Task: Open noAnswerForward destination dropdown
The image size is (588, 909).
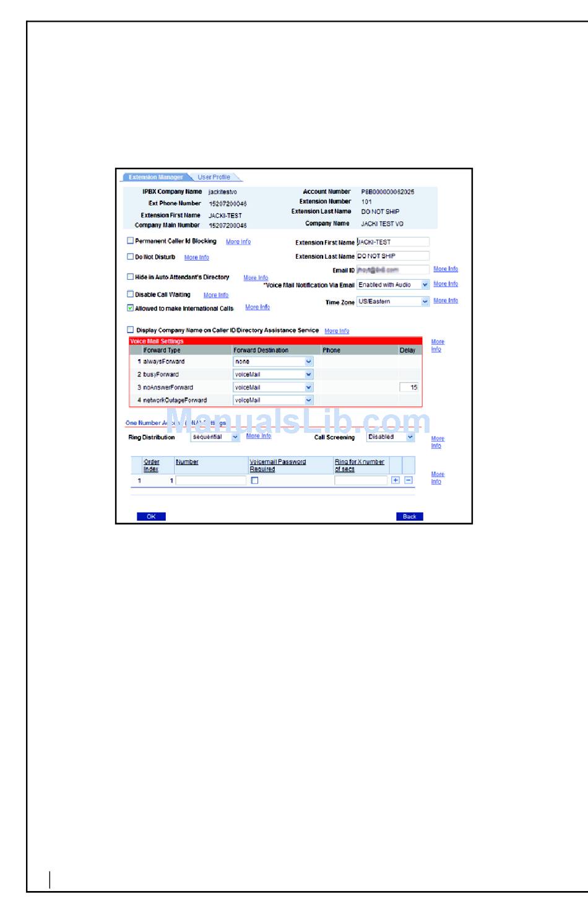Action: pyautogui.click(x=273, y=388)
